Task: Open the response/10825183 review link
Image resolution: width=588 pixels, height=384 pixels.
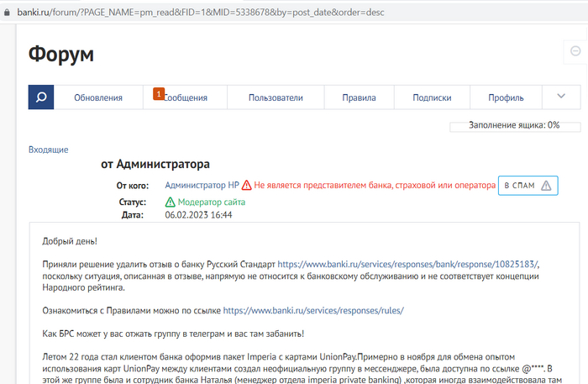Action: (407, 265)
